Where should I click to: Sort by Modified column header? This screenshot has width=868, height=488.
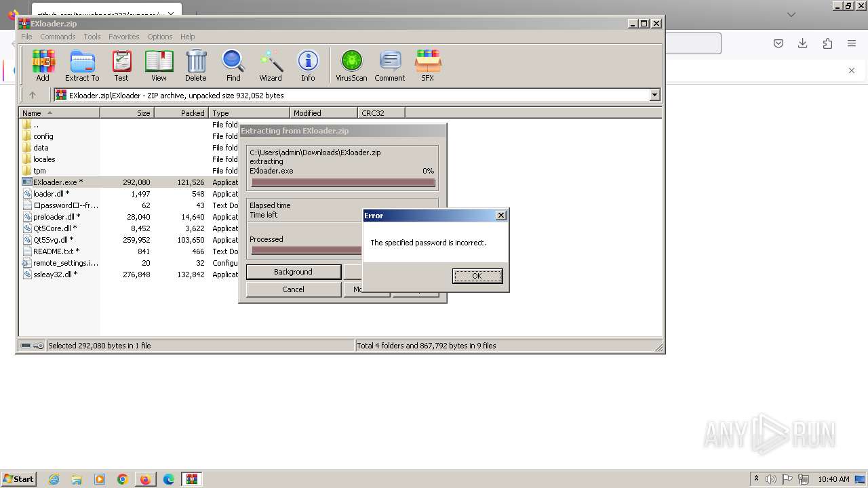click(x=323, y=113)
